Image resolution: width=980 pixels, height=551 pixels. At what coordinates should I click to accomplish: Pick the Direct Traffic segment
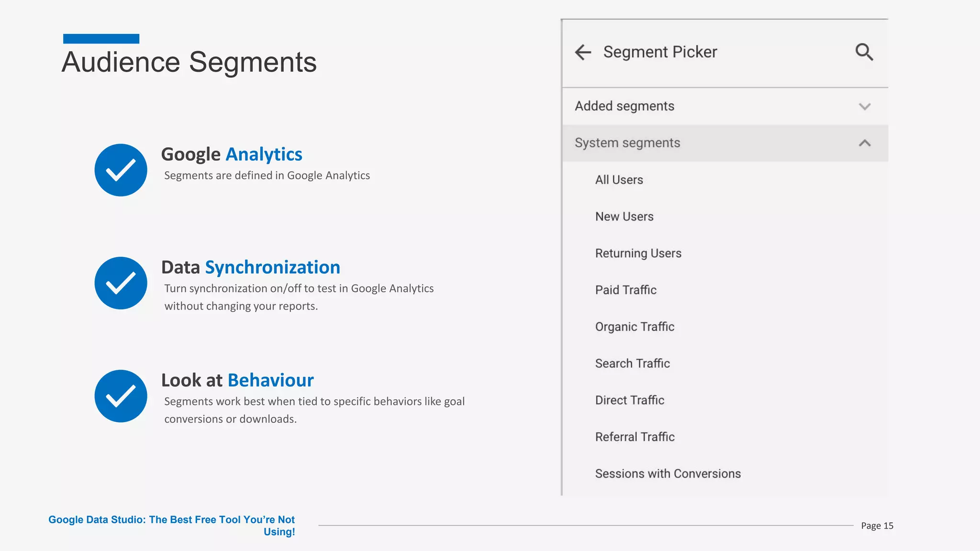pyautogui.click(x=630, y=400)
